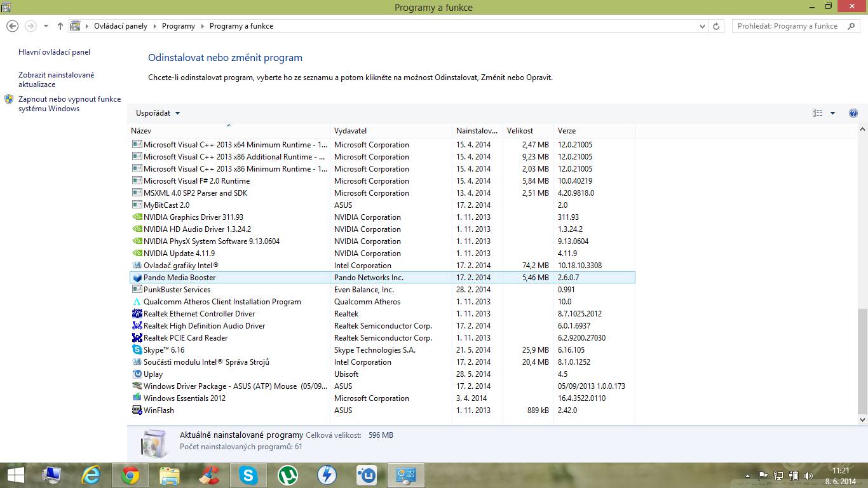Sort by Verze column header
The width and height of the screenshot is (868, 488).
(x=594, y=131)
